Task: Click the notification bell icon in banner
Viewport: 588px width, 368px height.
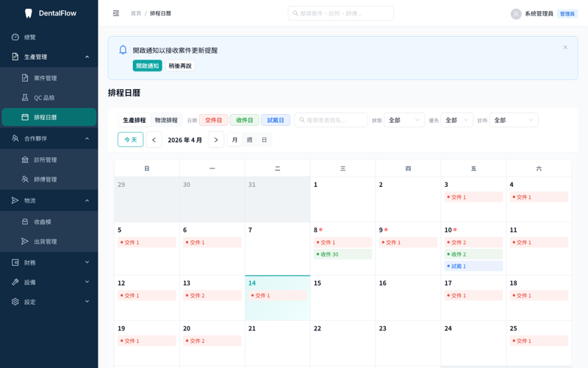Action: tap(123, 50)
